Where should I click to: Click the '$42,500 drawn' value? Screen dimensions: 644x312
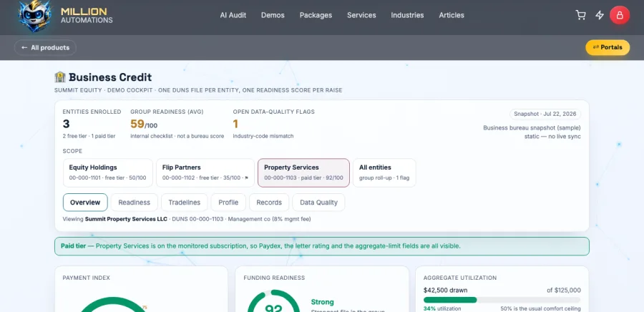pos(445,291)
